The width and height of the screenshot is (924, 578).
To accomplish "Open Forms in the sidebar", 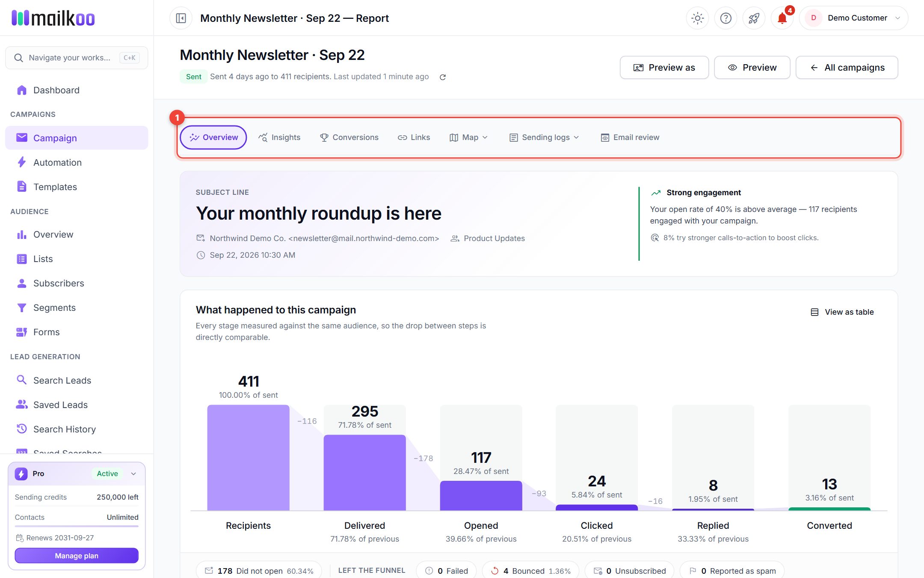I will click(x=77, y=332).
